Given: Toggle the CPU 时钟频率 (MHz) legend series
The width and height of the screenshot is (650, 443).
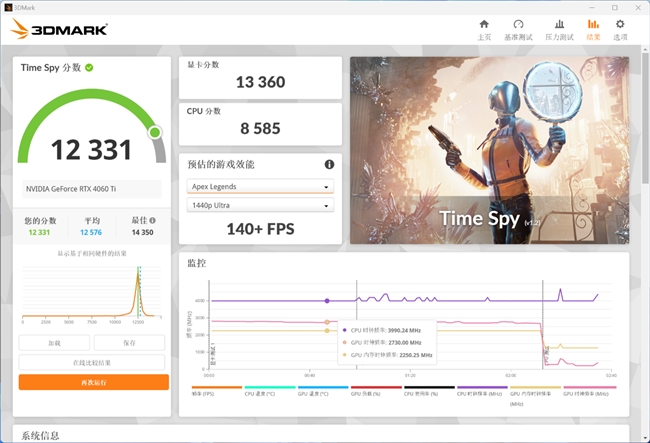Looking at the screenshot, I should click(x=482, y=391).
